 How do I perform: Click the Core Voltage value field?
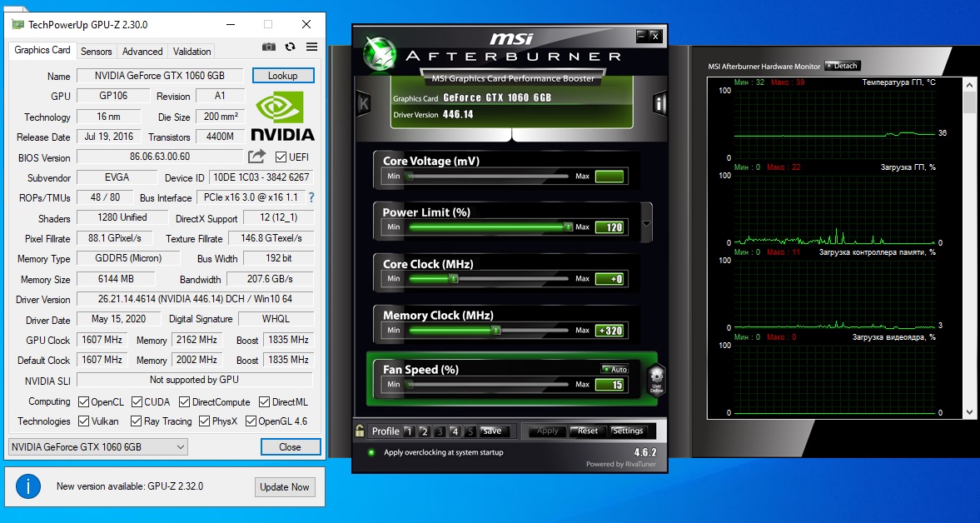tap(609, 177)
